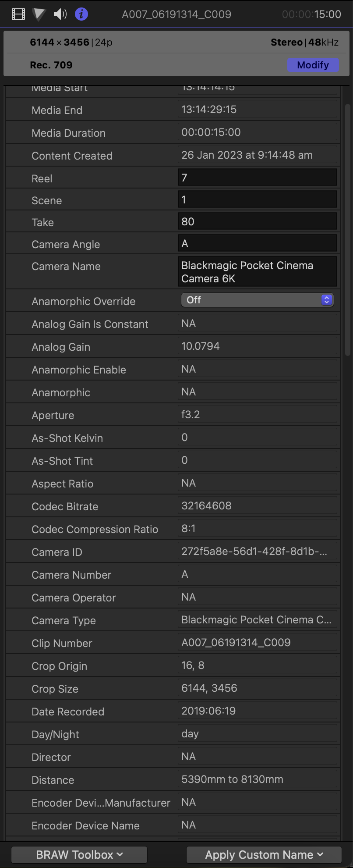Viewport: 353px width, 868px height.
Task: Click the 00:00:15:00 timecode in the header
Action: [311, 14]
